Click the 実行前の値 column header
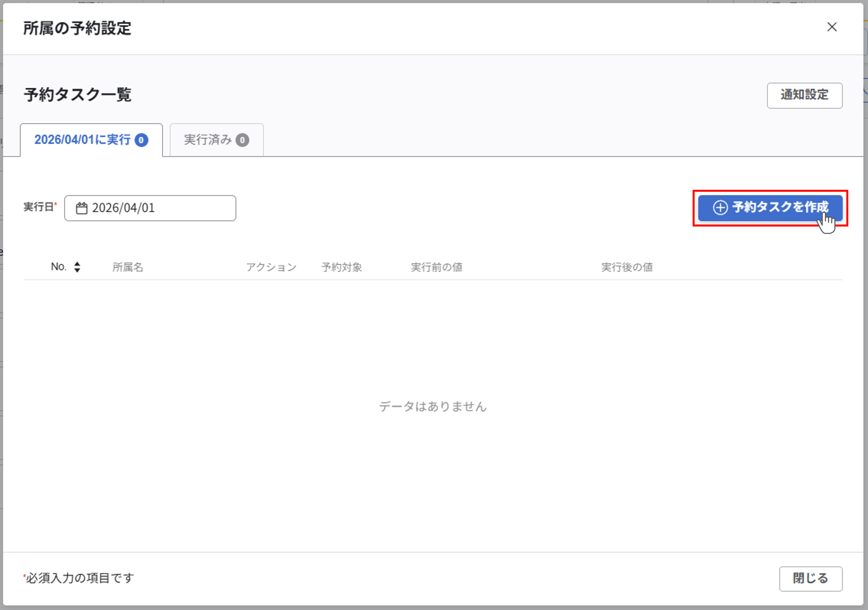Image resolution: width=868 pixels, height=610 pixels. pyautogui.click(x=436, y=267)
